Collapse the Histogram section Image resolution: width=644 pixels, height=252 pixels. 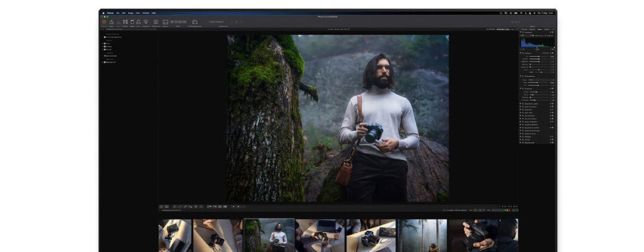[521, 32]
